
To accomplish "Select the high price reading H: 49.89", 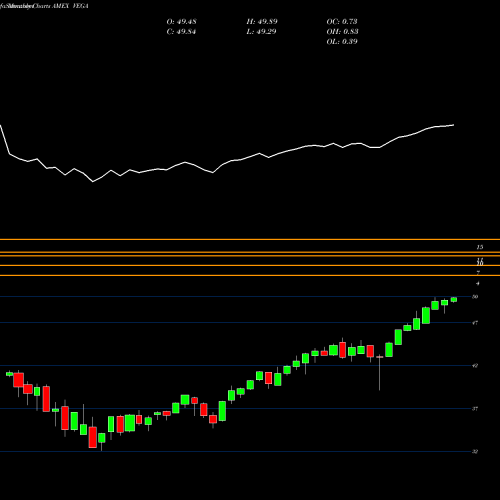I will coord(262,22).
